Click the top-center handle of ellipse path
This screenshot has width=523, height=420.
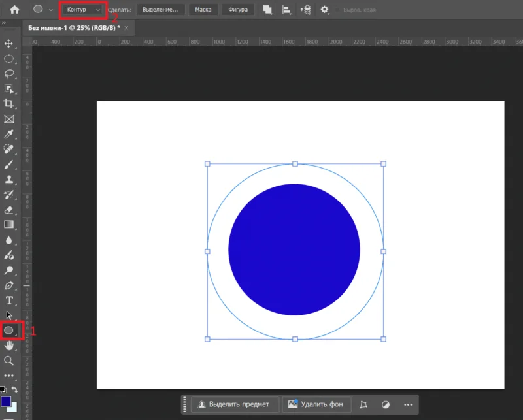(x=295, y=164)
